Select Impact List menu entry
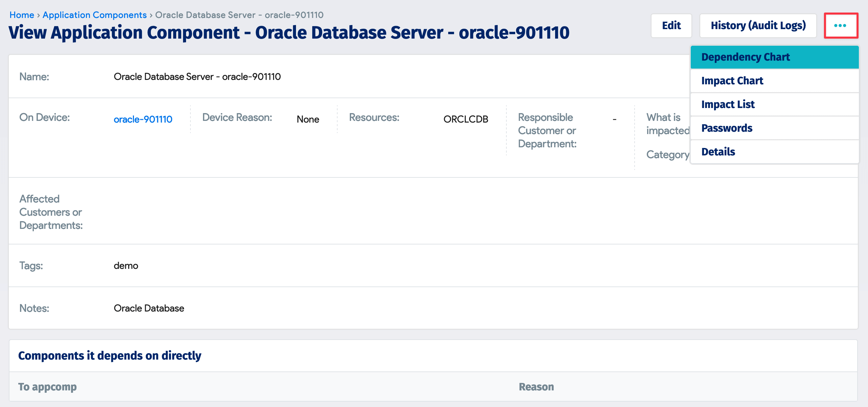This screenshot has height=407, width=868. [x=728, y=104]
